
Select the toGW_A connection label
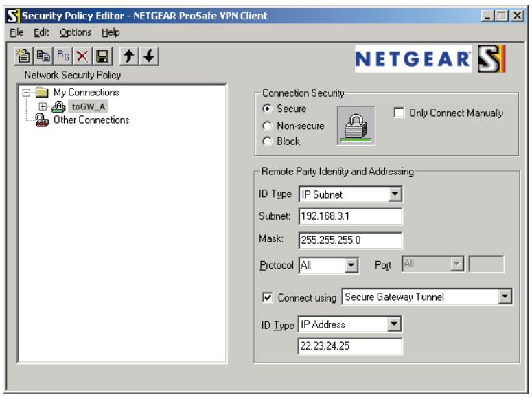89,106
